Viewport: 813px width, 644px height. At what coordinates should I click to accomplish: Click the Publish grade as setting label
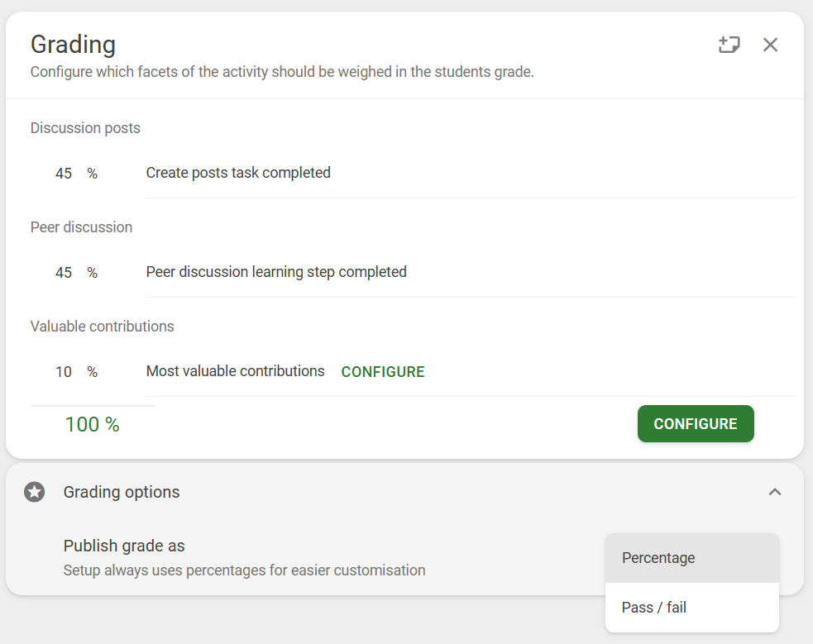[x=124, y=546]
